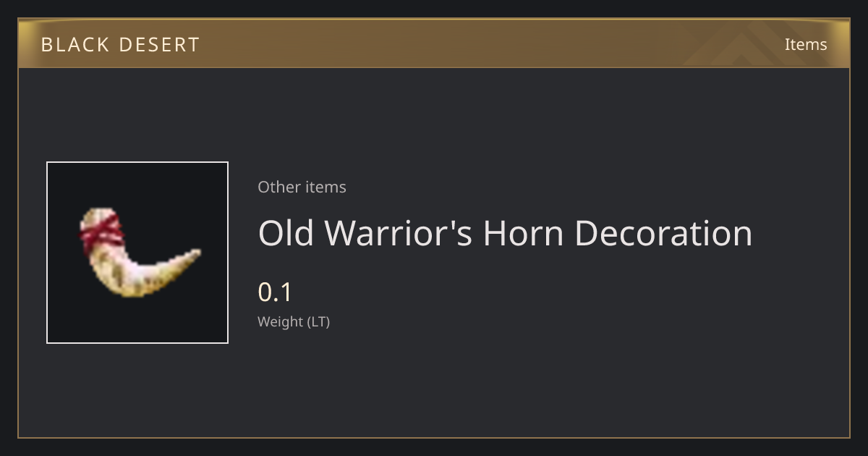Image resolution: width=868 pixels, height=456 pixels.
Task: Click the pointed tip of the horn
Action: [x=194, y=253]
